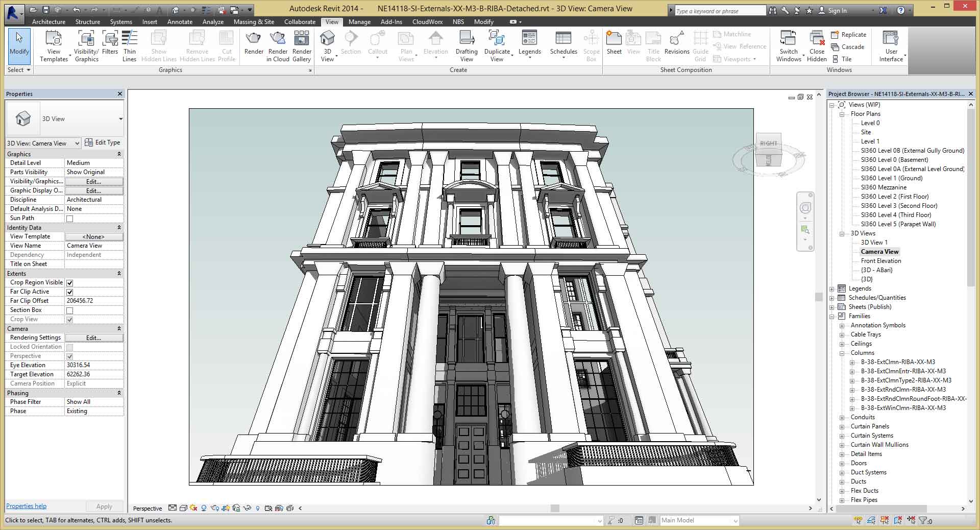The width and height of the screenshot is (980, 530).
Task: Uncheck the Far Clip Active checkbox
Action: point(69,292)
